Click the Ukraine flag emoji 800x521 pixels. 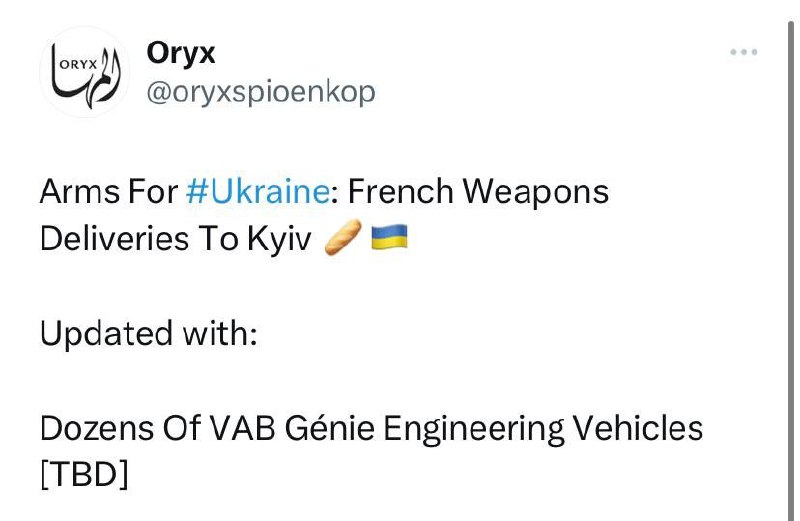pos(389,239)
